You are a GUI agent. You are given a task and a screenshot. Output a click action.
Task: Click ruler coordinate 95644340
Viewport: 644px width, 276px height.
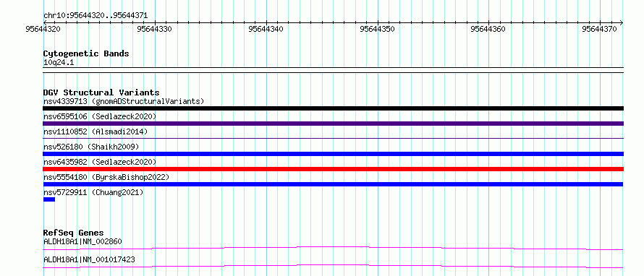[x=266, y=29]
